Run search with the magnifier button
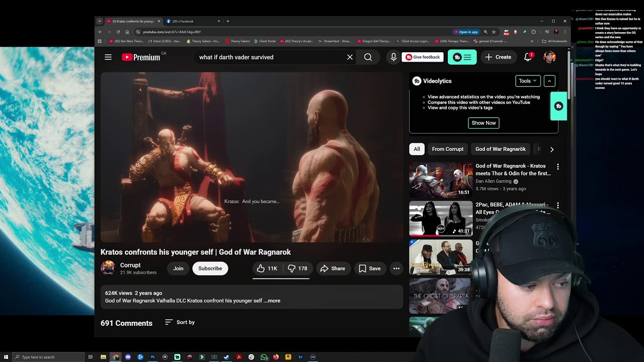This screenshot has height=362, width=644. pos(368,57)
